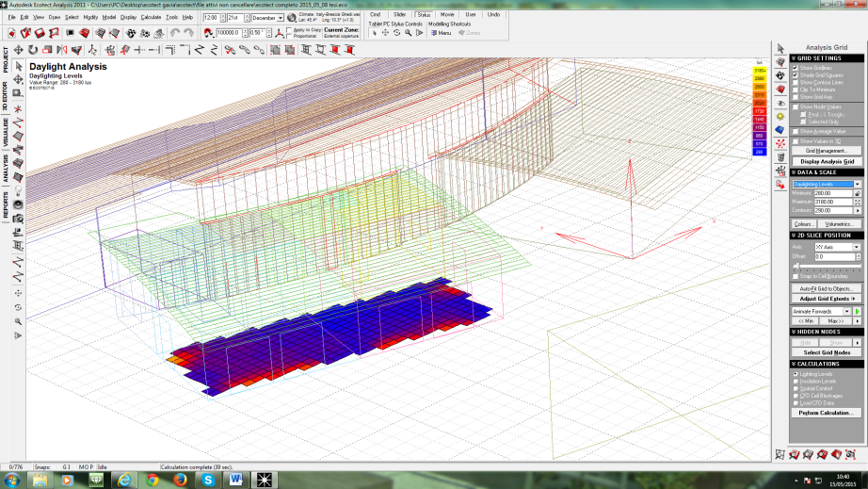Click the slice position offset slider

[x=827, y=267]
